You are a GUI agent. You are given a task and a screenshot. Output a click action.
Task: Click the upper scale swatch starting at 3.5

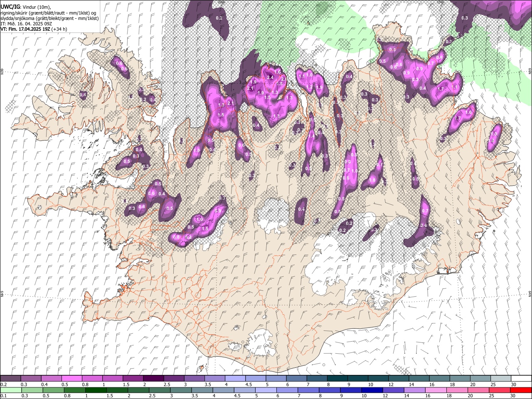pyautogui.click(x=215, y=379)
